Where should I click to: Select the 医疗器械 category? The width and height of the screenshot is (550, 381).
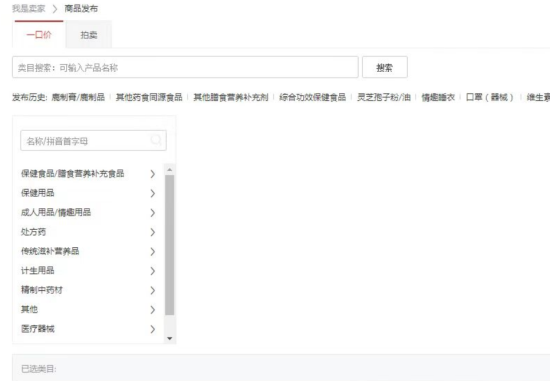point(38,329)
